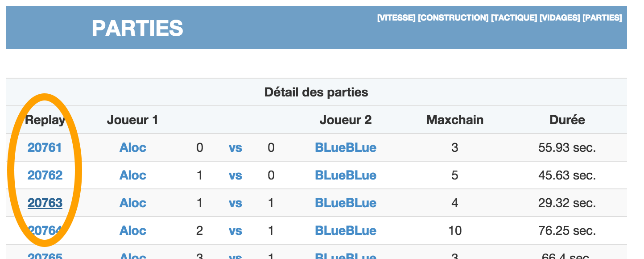
Task: Select BLueBLue in the Maxchain 10 row
Action: tap(346, 230)
